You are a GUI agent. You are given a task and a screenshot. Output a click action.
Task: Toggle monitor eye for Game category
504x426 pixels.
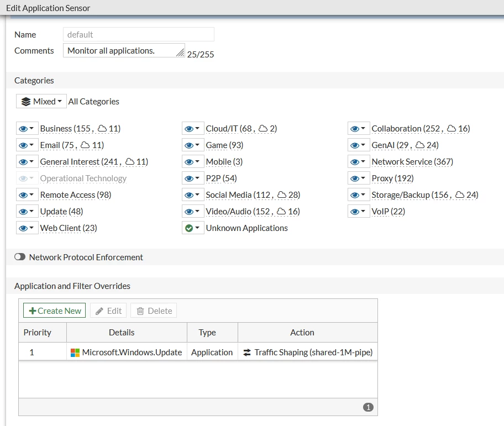pyautogui.click(x=189, y=145)
